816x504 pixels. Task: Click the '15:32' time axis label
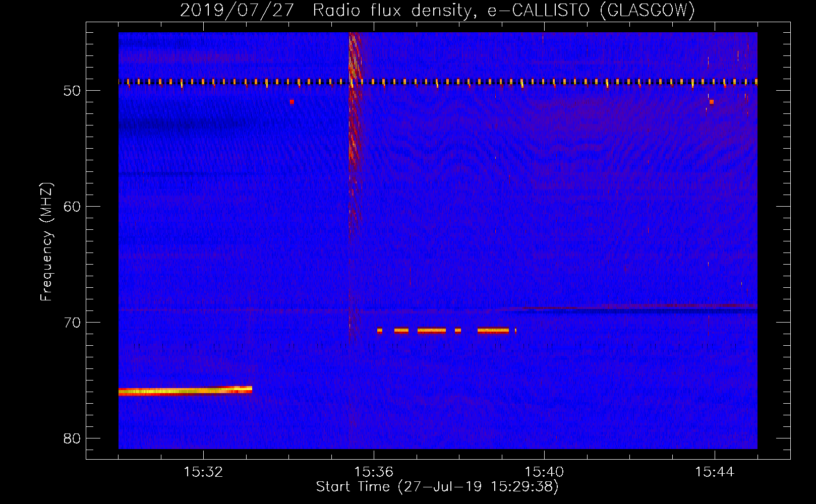[x=203, y=472]
